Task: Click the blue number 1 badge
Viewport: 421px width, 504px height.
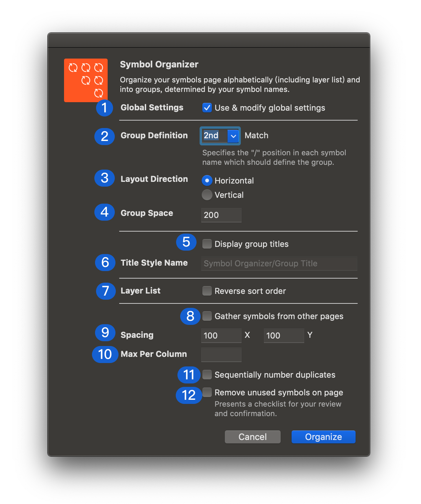Action: point(105,108)
